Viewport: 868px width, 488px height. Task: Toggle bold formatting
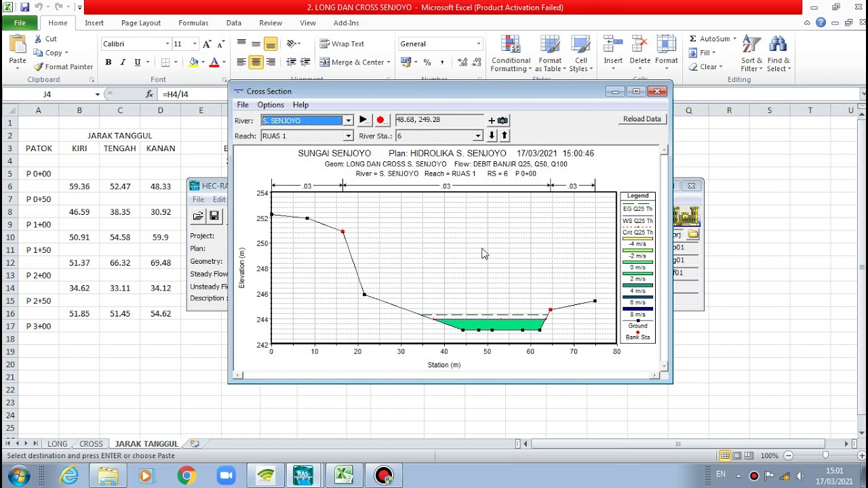pyautogui.click(x=108, y=62)
